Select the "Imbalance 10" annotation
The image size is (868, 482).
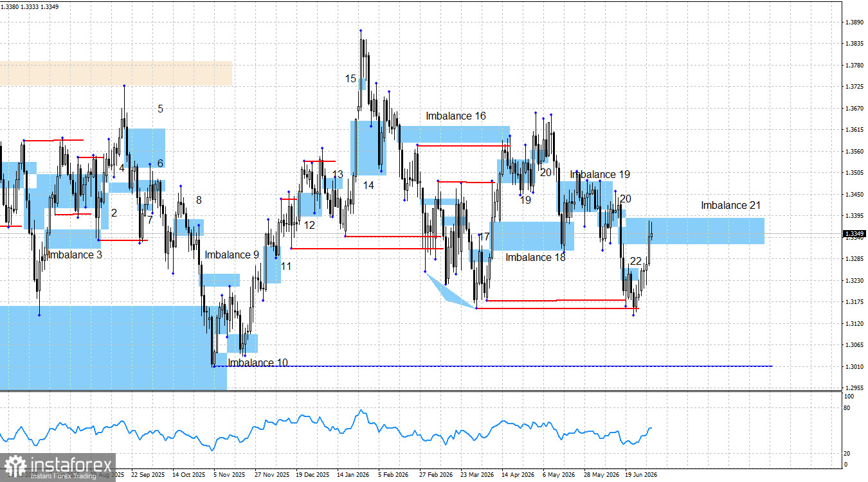pyautogui.click(x=258, y=363)
